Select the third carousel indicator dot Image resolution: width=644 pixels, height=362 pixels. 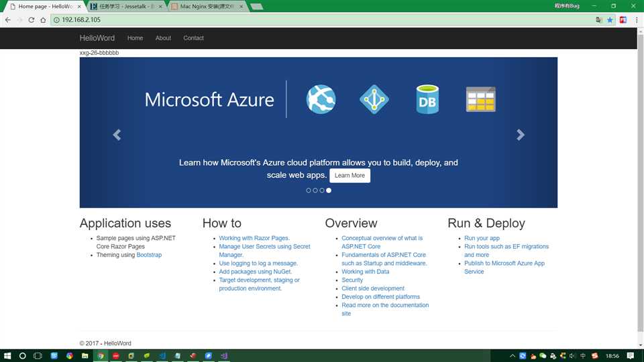(x=322, y=190)
